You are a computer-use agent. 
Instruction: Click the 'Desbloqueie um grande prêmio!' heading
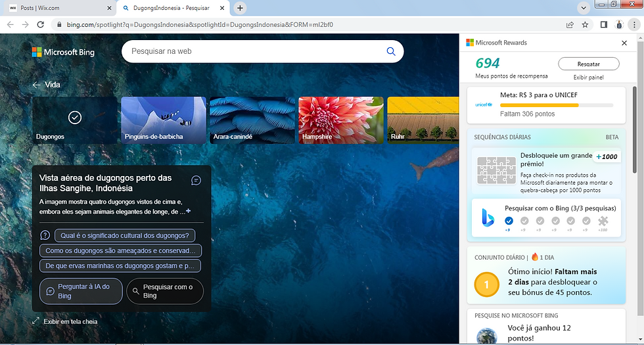click(x=556, y=159)
